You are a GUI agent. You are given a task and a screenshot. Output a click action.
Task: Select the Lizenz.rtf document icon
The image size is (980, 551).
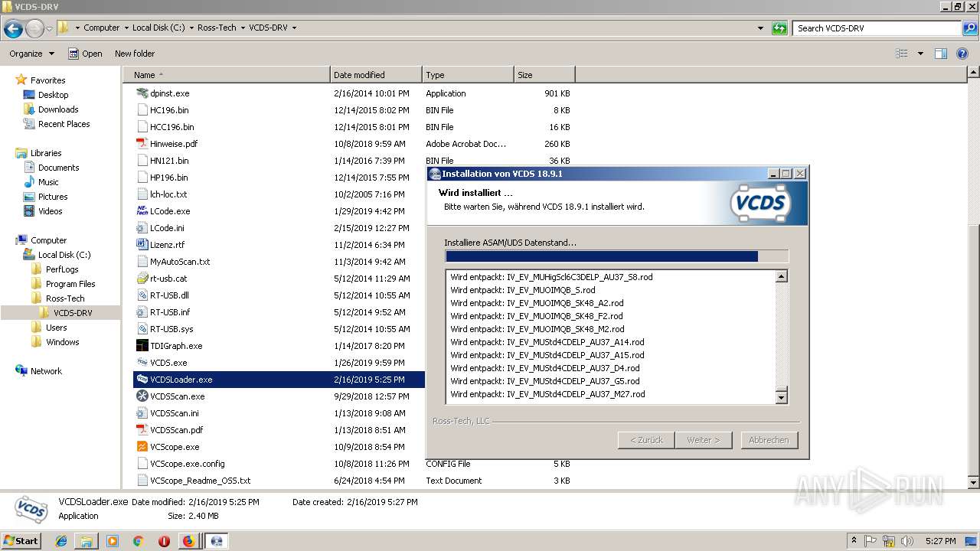click(x=142, y=245)
